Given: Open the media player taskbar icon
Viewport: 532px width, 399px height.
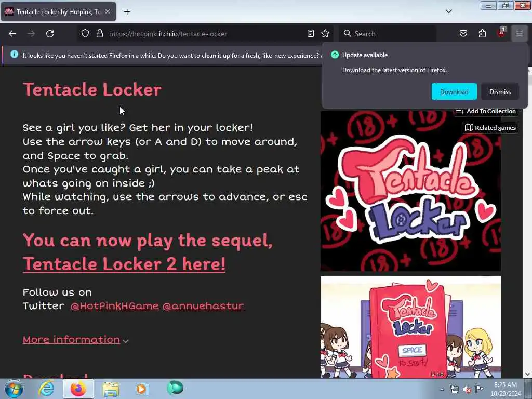Looking at the screenshot, I should (x=142, y=389).
